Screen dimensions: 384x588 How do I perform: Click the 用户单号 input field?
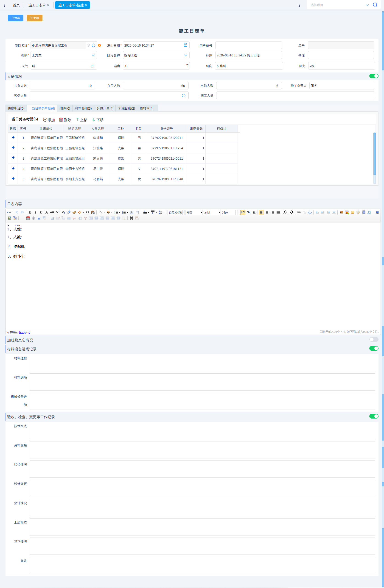249,45
